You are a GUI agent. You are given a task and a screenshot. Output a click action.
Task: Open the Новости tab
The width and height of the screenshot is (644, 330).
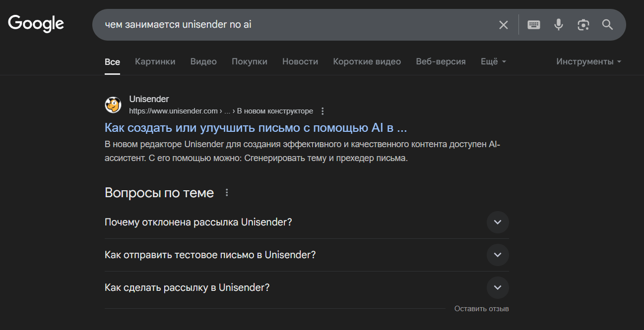point(300,62)
